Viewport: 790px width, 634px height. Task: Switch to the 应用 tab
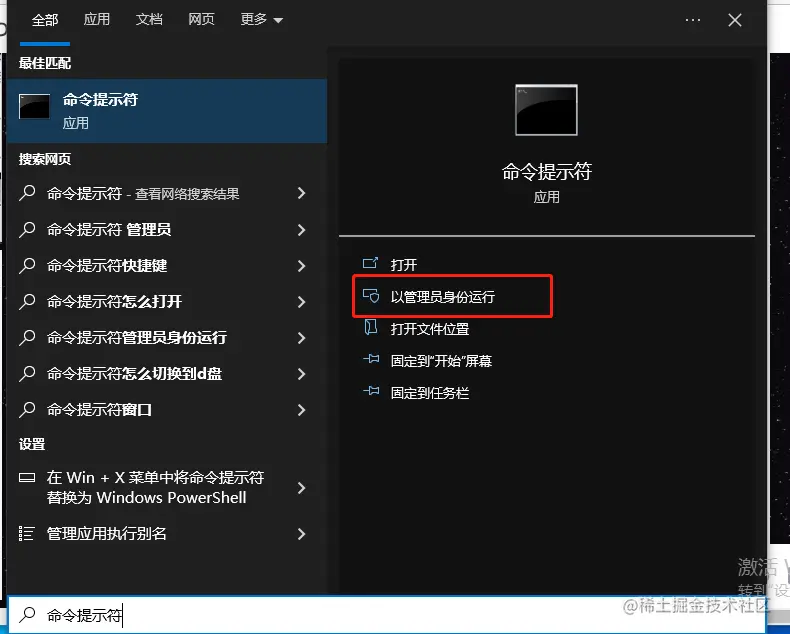(97, 20)
